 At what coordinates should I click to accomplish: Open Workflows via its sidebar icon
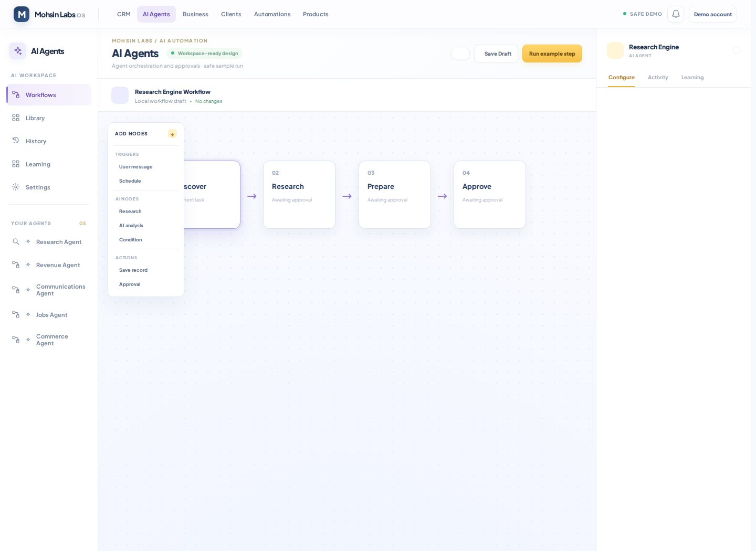[x=16, y=95]
